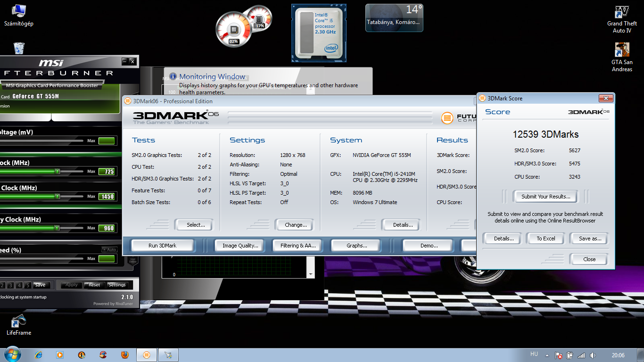Click the taskbar clock showing 20:06
The image size is (644, 362).
(618, 355)
